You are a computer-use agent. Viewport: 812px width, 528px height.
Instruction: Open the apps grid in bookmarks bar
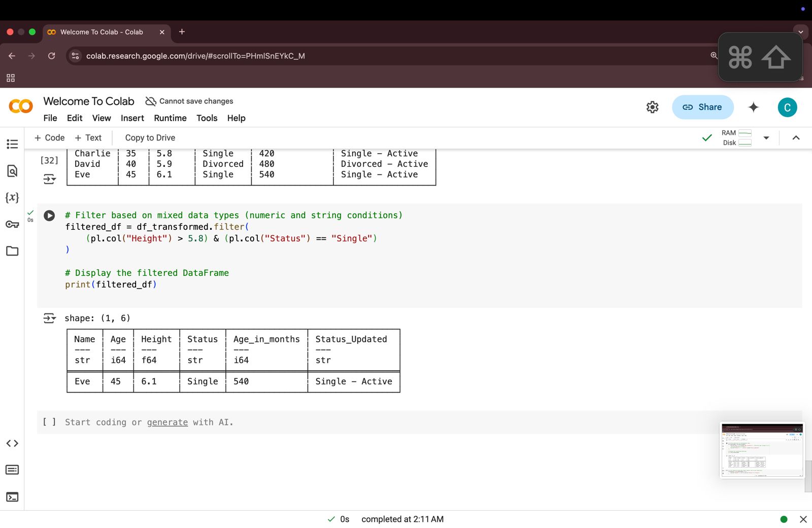tap(11, 78)
